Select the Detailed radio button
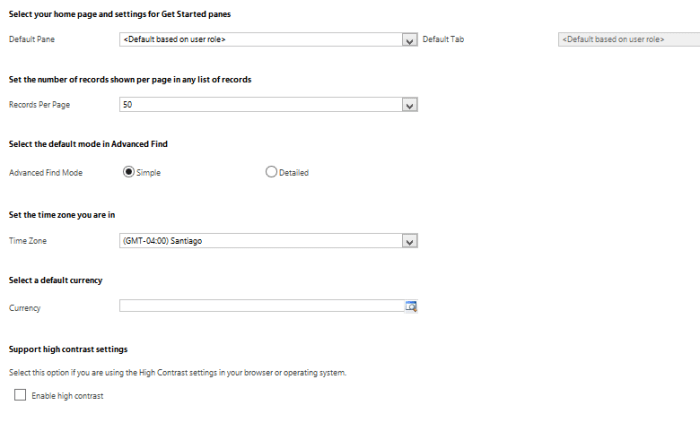The height and width of the screenshot is (431, 700). tap(271, 172)
